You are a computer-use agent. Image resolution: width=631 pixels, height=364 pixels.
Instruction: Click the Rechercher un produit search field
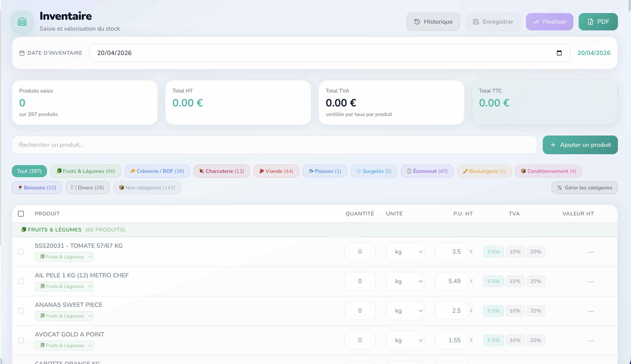(274, 145)
